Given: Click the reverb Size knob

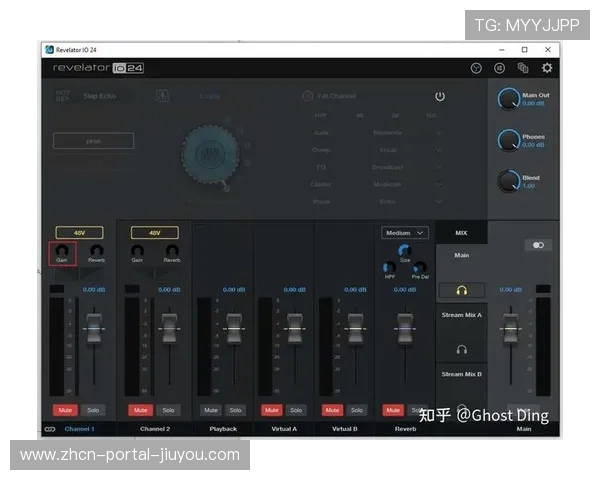Looking at the screenshot, I should [404, 250].
